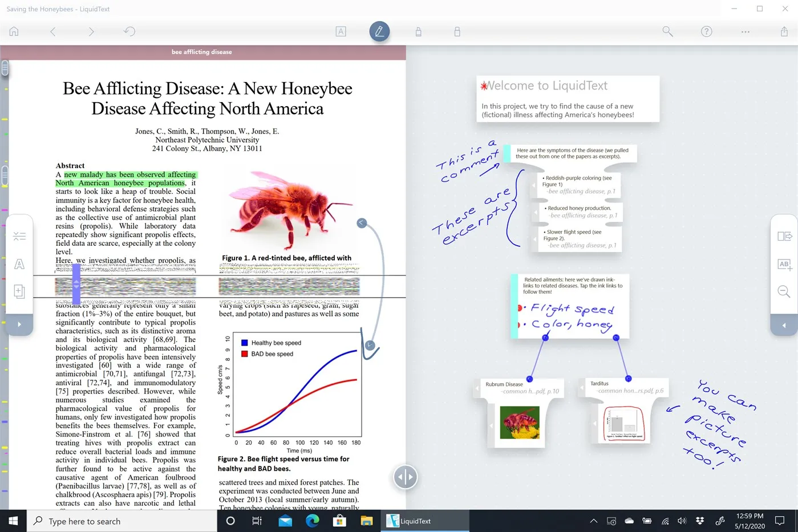
Task: Select the text tool in left sidebar
Action: (x=19, y=263)
